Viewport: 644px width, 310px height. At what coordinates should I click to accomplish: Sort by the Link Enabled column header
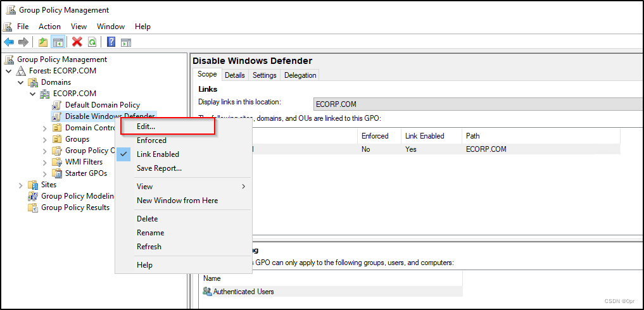pos(431,136)
